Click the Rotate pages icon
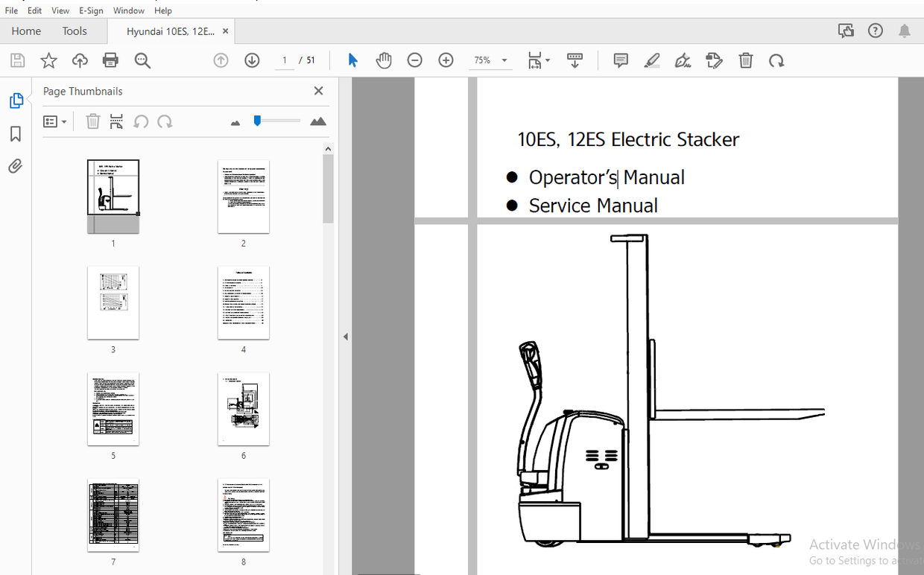The width and height of the screenshot is (924, 575). click(776, 60)
